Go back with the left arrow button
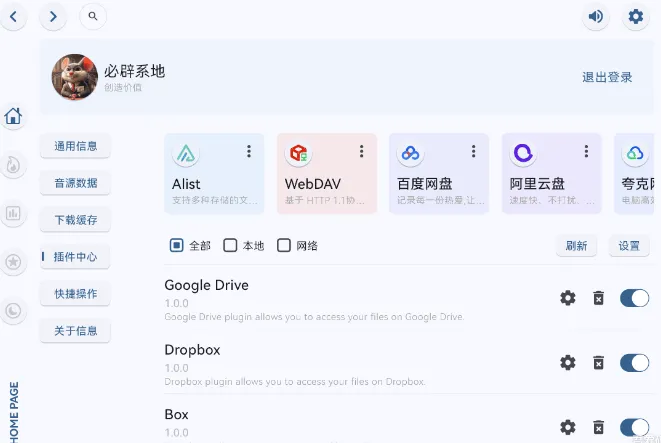661x443 pixels. coord(13,16)
